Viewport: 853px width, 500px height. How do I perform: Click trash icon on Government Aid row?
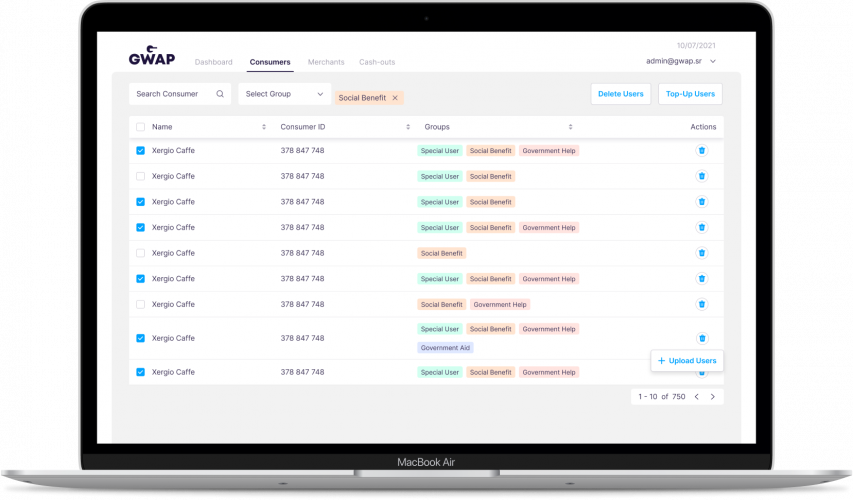pos(702,338)
